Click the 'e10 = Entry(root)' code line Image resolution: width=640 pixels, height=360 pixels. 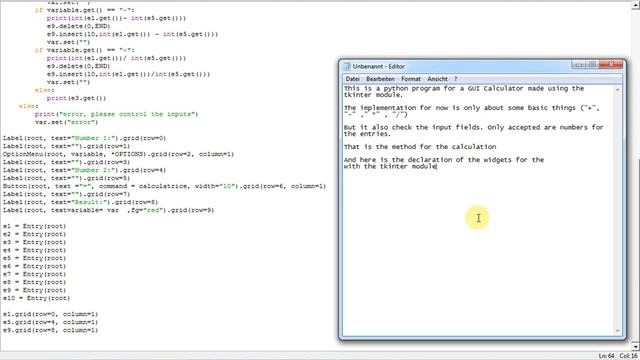click(36, 299)
